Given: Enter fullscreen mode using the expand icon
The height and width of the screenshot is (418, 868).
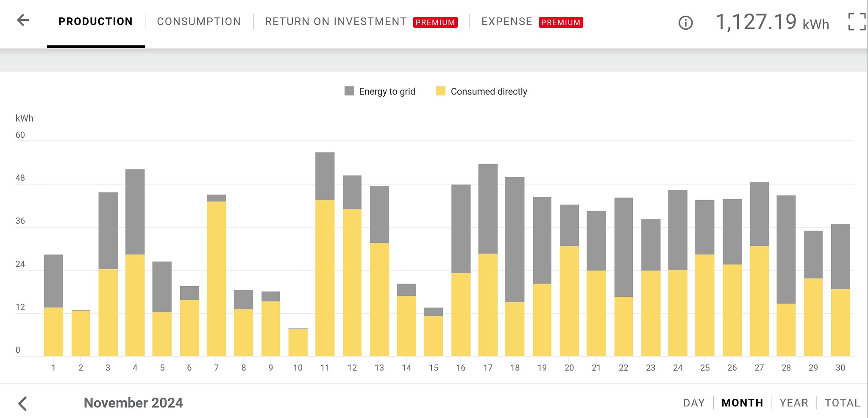Looking at the screenshot, I should tap(856, 22).
